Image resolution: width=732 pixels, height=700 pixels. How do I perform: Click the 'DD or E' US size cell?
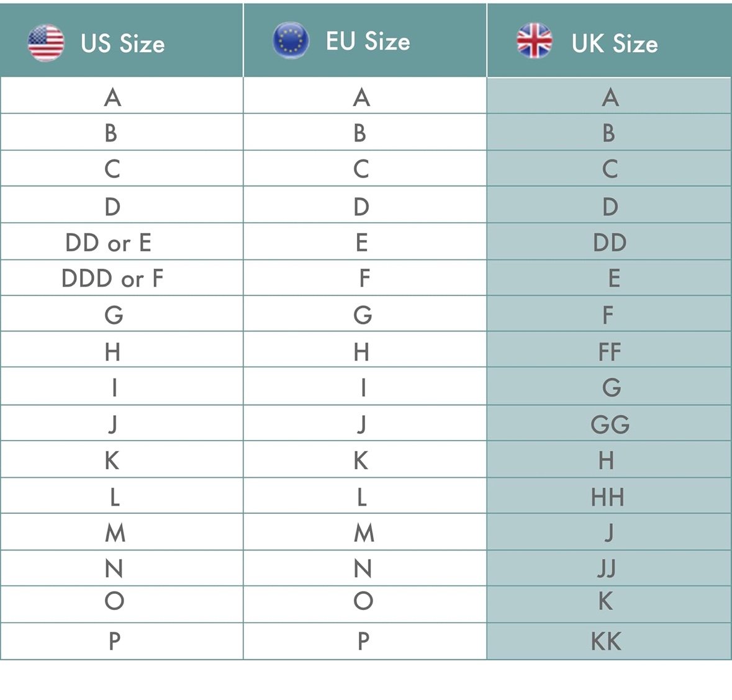coord(121,242)
